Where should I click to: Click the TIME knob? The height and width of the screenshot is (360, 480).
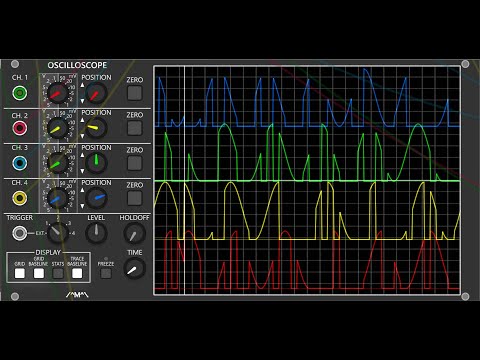135,268
